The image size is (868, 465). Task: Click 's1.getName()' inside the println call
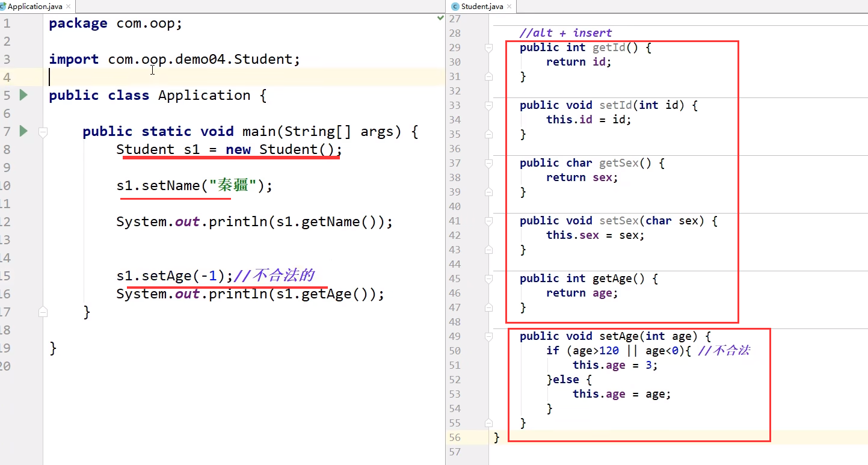click(327, 221)
